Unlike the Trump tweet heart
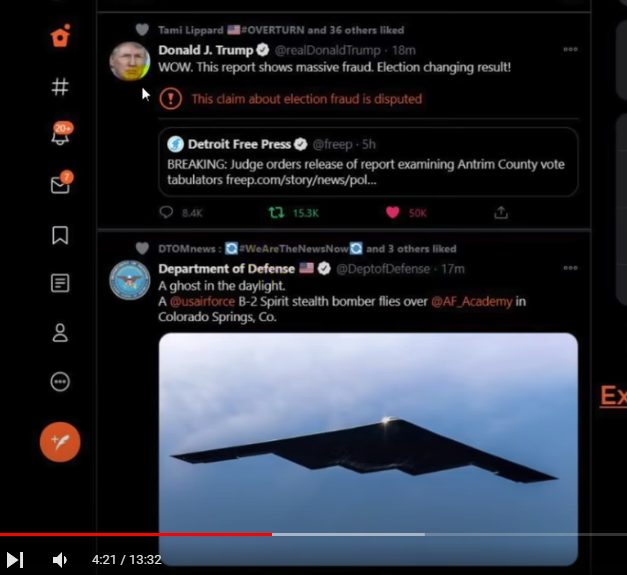This screenshot has width=627, height=575. [x=393, y=212]
